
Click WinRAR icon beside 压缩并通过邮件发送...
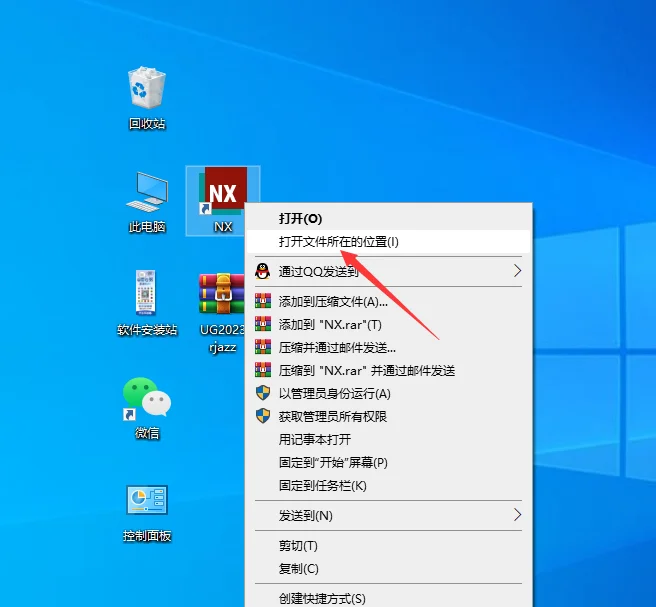(x=263, y=347)
